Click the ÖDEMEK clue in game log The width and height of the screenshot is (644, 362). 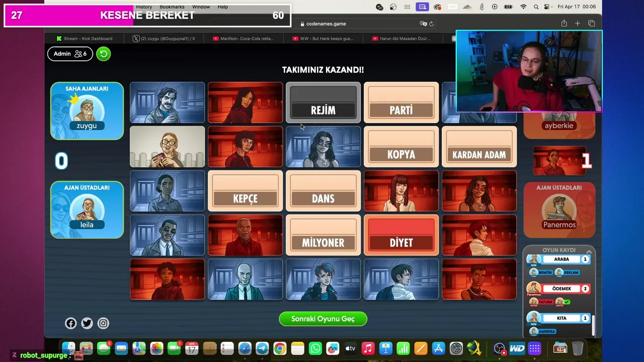click(561, 289)
